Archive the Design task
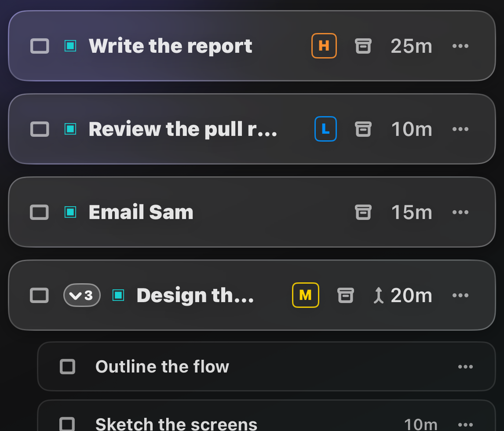Screen dimensions: 504x431 pyautogui.click(x=346, y=296)
